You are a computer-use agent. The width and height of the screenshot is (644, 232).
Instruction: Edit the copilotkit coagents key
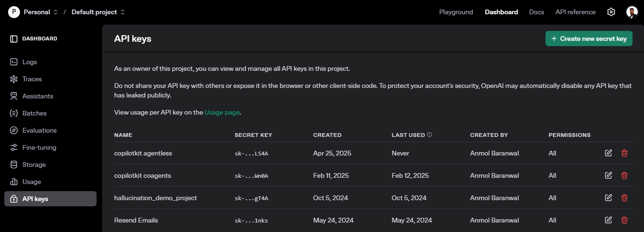click(608, 175)
